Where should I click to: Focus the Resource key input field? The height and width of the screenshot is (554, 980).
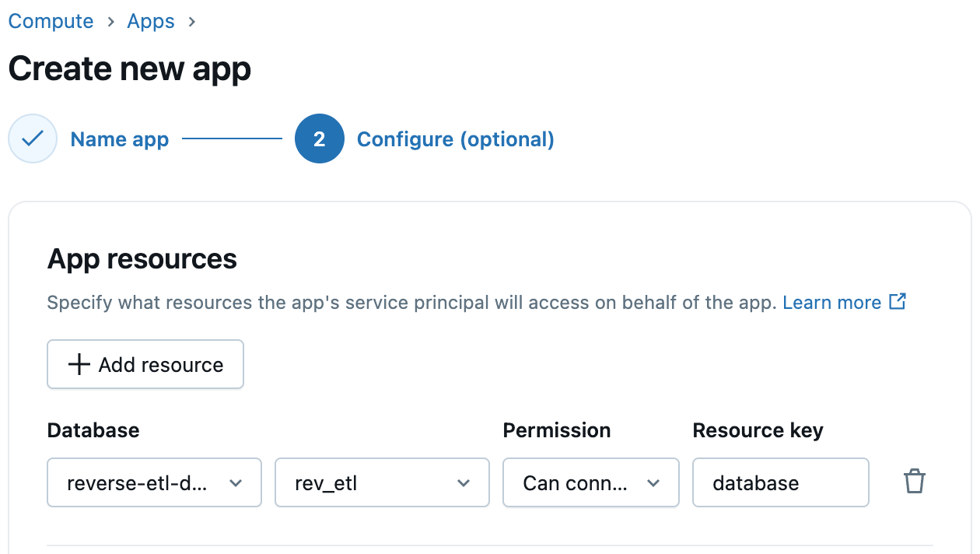(780, 483)
